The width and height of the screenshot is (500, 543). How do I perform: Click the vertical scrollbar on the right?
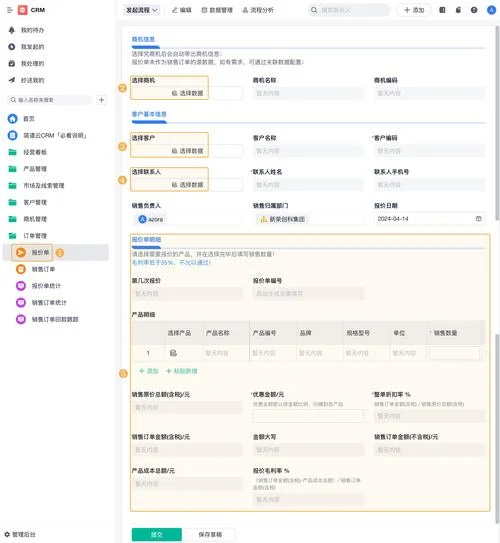[x=497, y=125]
